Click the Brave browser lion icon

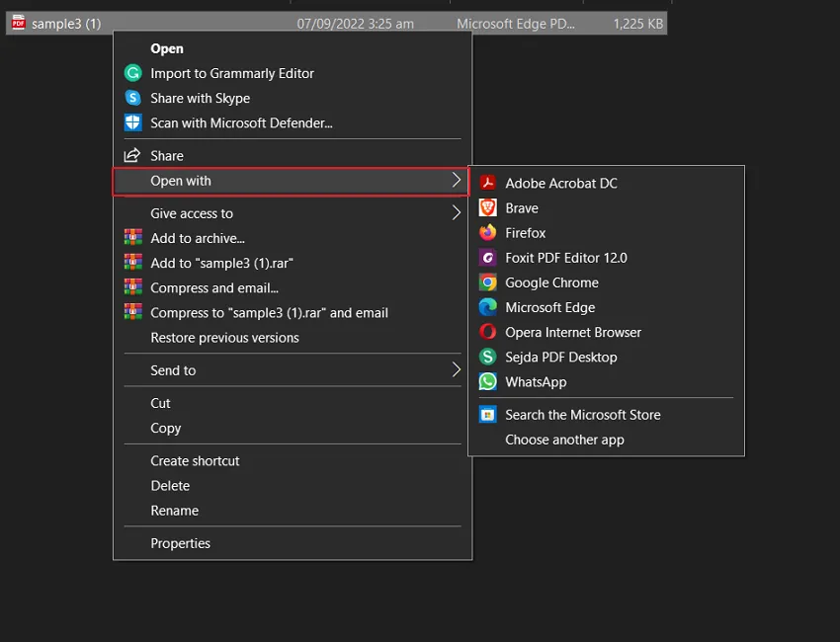coord(487,208)
